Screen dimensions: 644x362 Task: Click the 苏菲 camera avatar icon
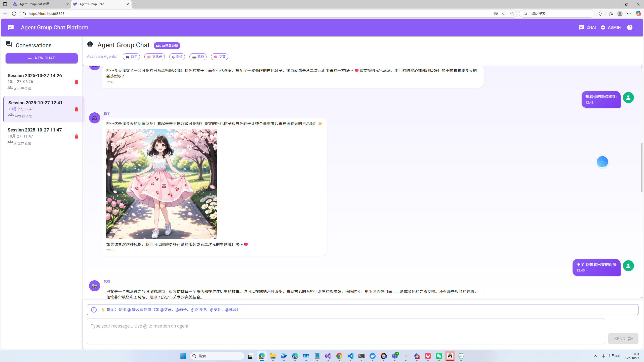(95, 286)
